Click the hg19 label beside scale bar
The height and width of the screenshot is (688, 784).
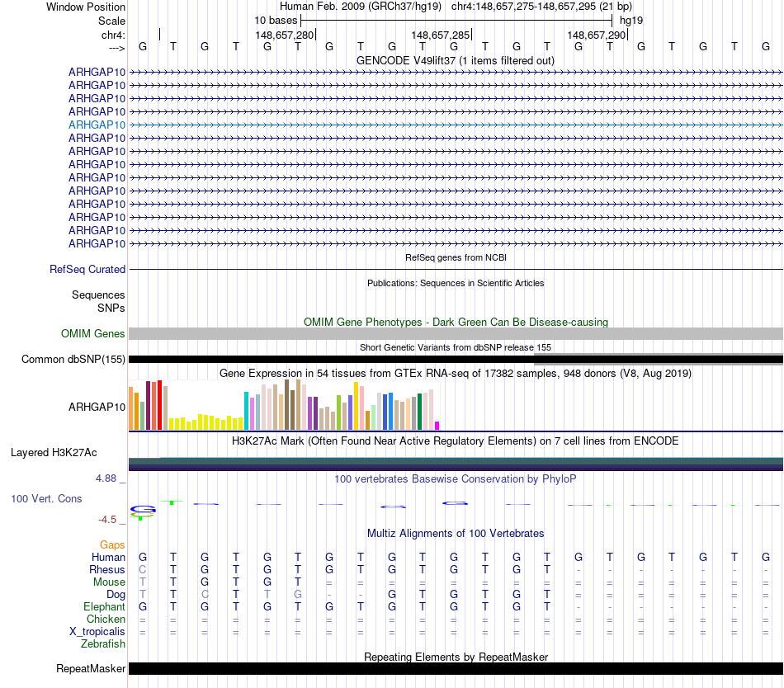coord(631,21)
